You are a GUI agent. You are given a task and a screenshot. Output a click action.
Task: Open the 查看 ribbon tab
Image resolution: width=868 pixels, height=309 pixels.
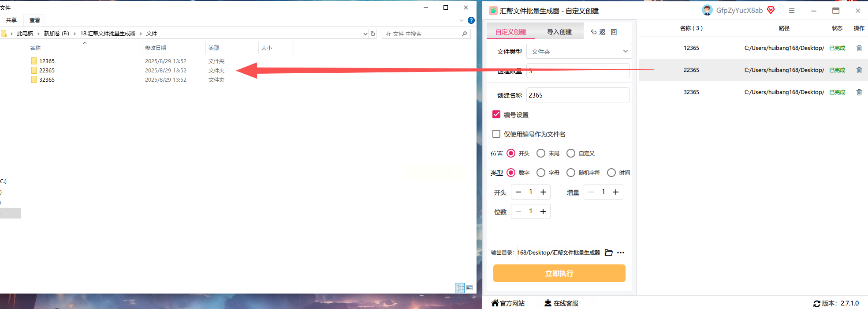(35, 20)
